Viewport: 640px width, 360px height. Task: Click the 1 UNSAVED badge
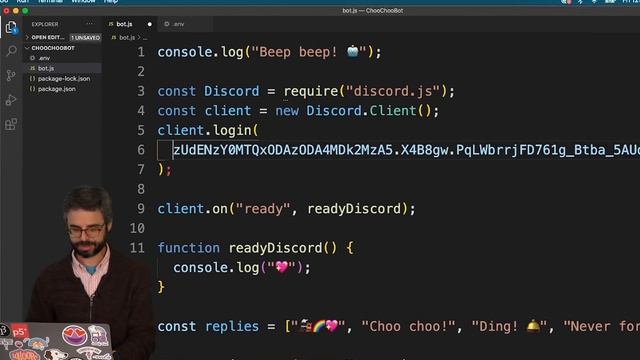click(x=85, y=38)
